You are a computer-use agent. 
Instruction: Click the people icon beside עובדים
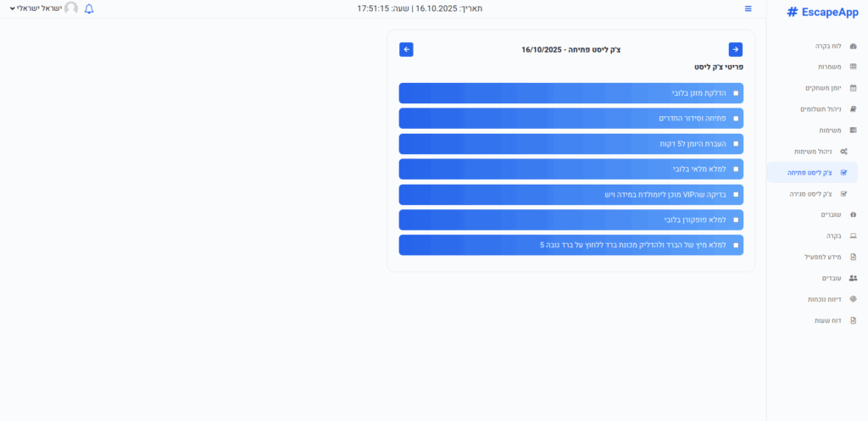[x=853, y=278]
